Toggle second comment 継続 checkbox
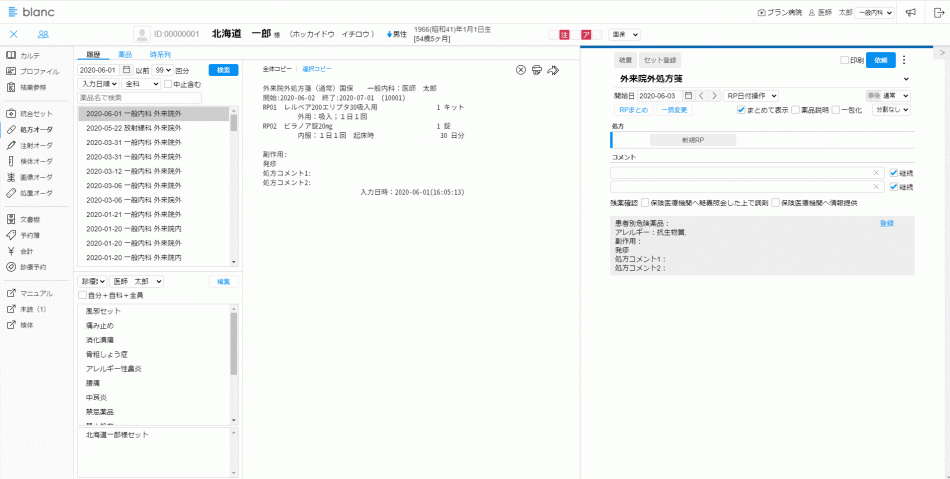The height and width of the screenshot is (479, 950). (894, 187)
